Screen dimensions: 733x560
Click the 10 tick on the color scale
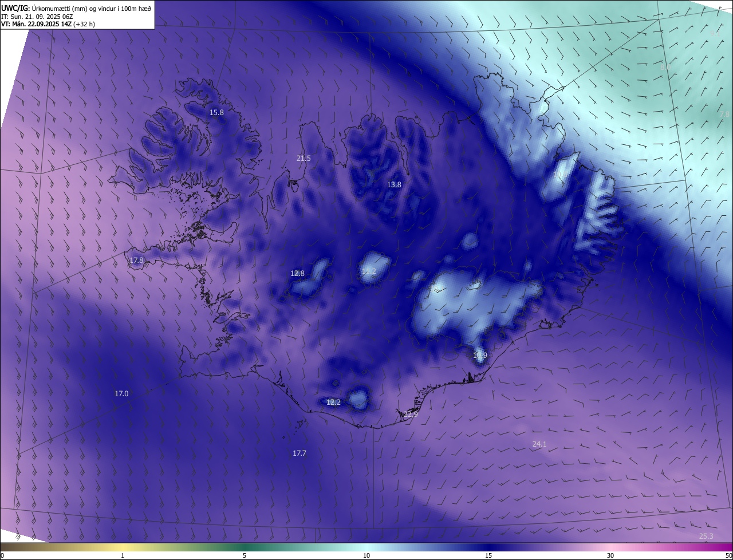pos(366,555)
